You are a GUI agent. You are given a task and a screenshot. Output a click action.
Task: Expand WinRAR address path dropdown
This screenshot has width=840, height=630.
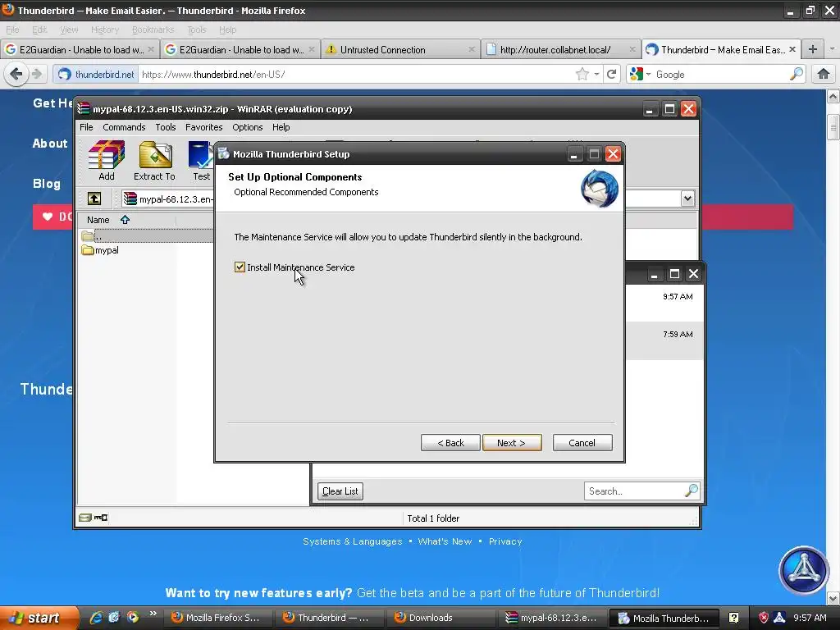(687, 199)
